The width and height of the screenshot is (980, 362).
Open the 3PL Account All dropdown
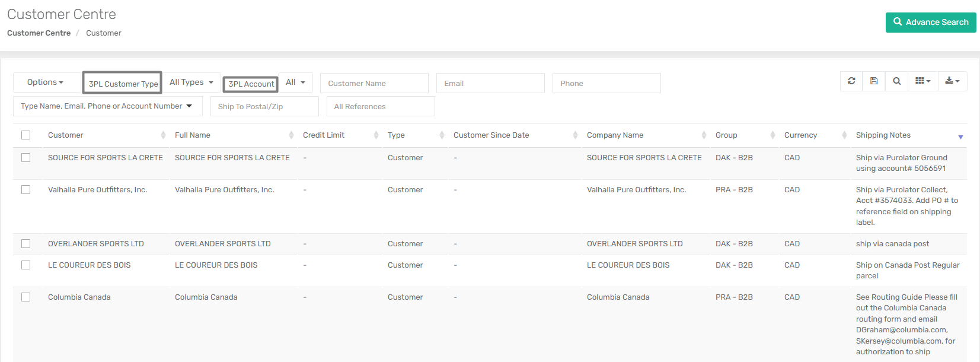[x=295, y=82]
